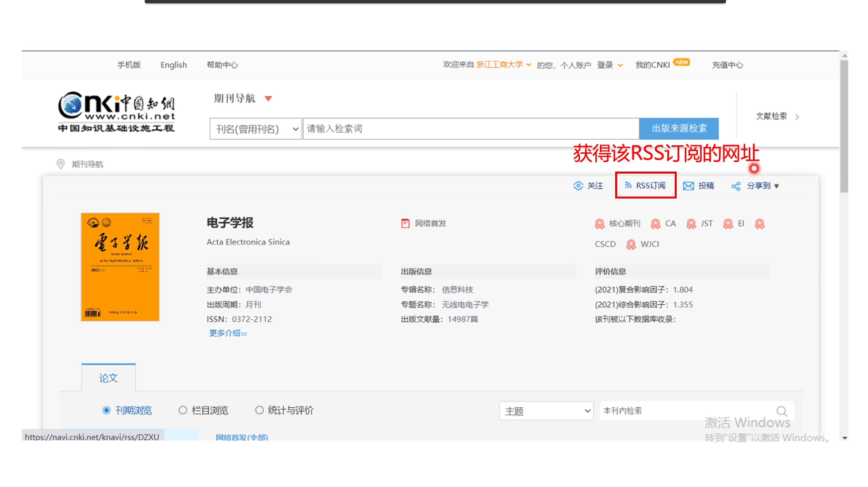Screen dimensions: 868x487
Task: Switch to the 论文 tab
Action: coord(108,378)
